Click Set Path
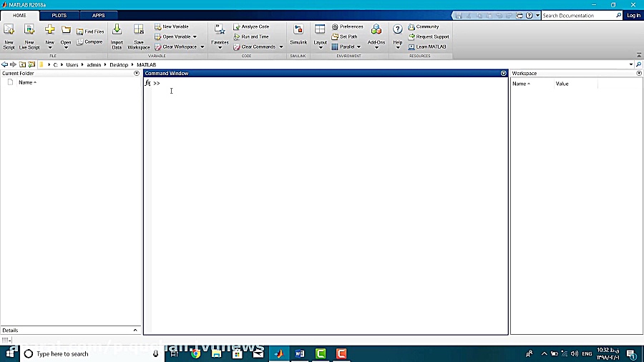The height and width of the screenshot is (362, 644). pos(345,36)
